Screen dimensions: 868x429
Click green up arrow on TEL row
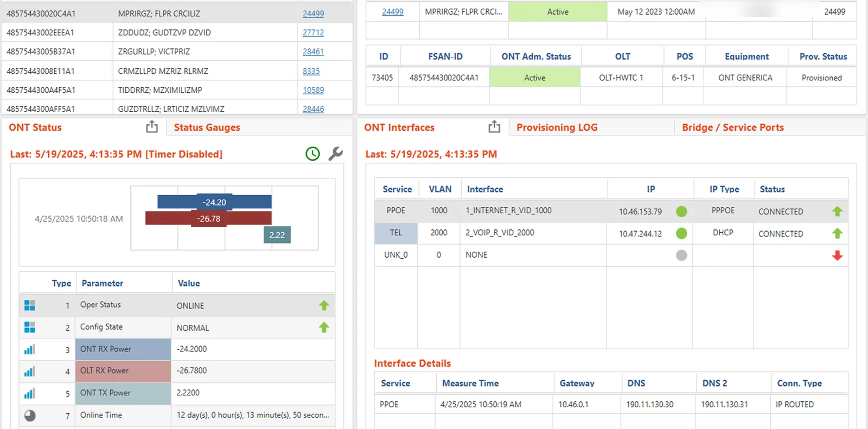(837, 233)
